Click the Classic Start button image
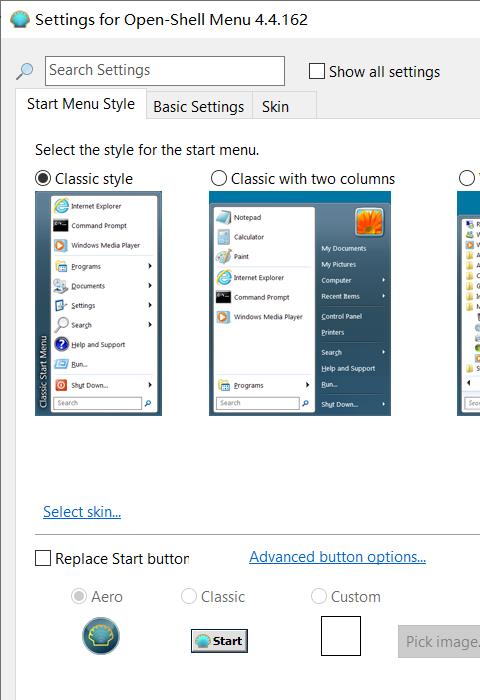 (219, 641)
